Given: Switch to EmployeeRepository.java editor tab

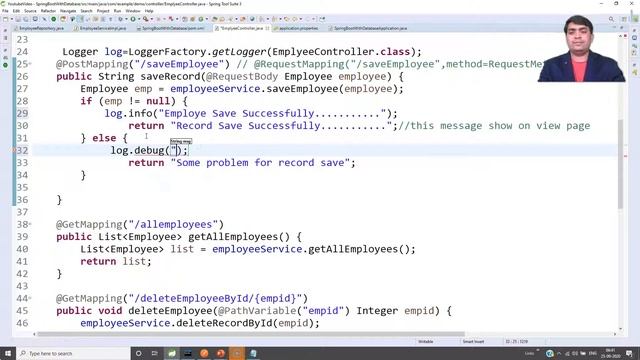Looking at the screenshot, I should [x=39, y=28].
